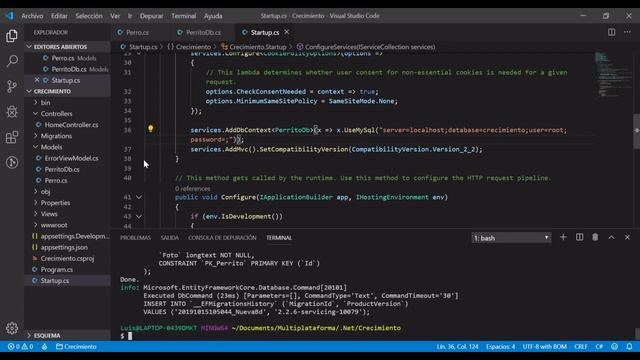This screenshot has width=640, height=360.
Task: Click the flame icon in status bar
Action: pyautogui.click(x=44, y=347)
